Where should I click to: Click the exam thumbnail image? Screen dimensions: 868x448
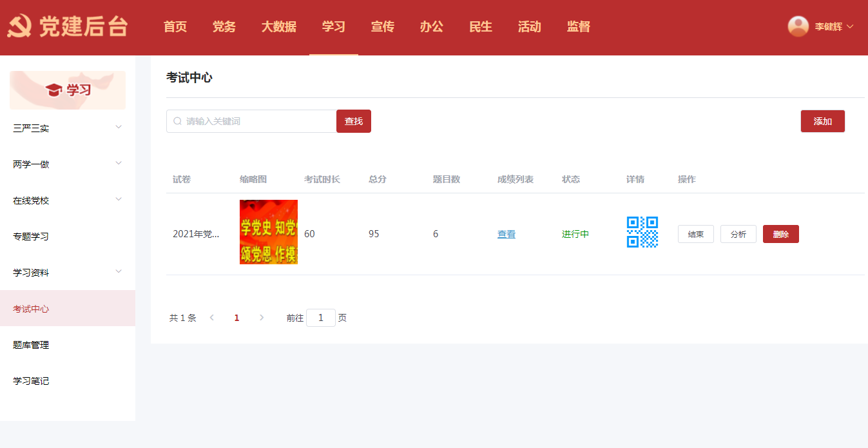coord(268,232)
